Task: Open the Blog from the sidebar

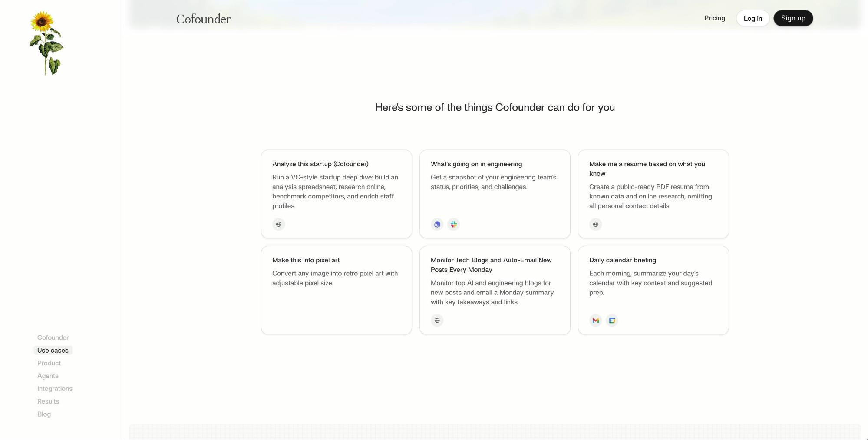Action: (44, 414)
